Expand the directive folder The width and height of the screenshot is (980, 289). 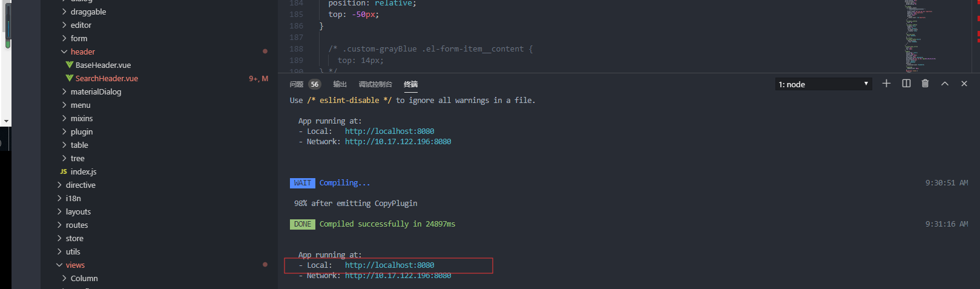coord(81,185)
